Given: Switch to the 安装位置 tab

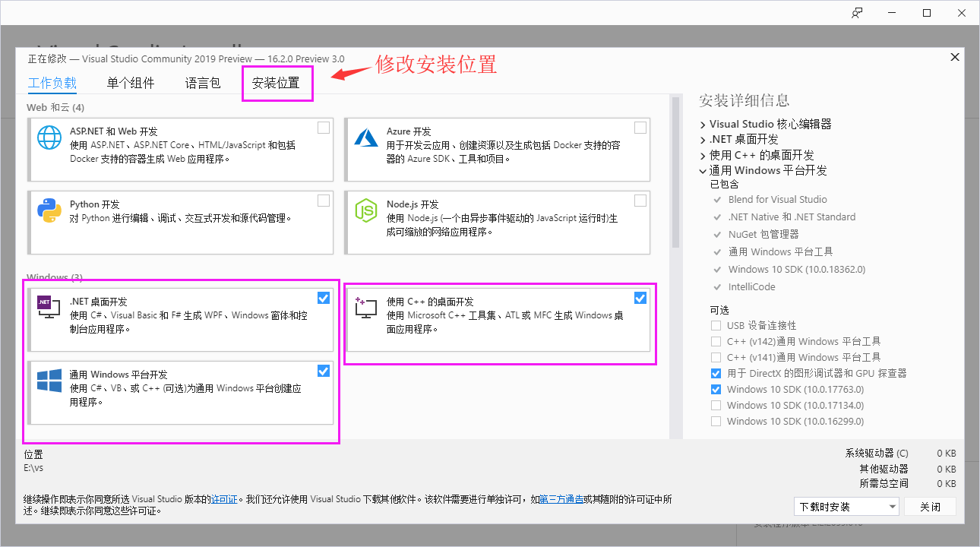Looking at the screenshot, I should (x=276, y=83).
